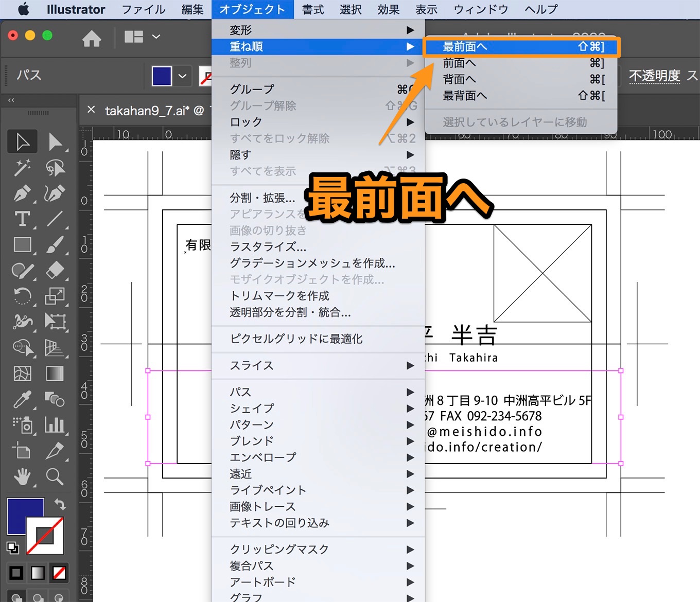
Task: Open the ファイル menu
Action: pyautogui.click(x=144, y=9)
